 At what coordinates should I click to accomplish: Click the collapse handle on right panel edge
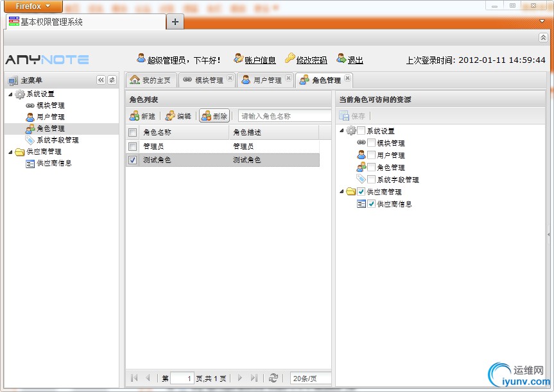coord(549,234)
